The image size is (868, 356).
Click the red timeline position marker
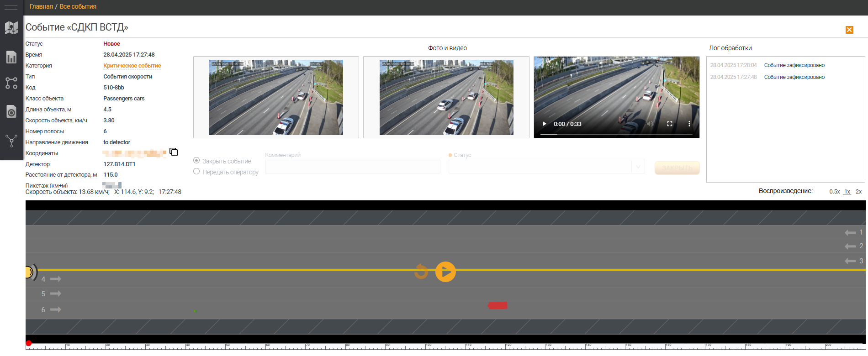click(29, 343)
